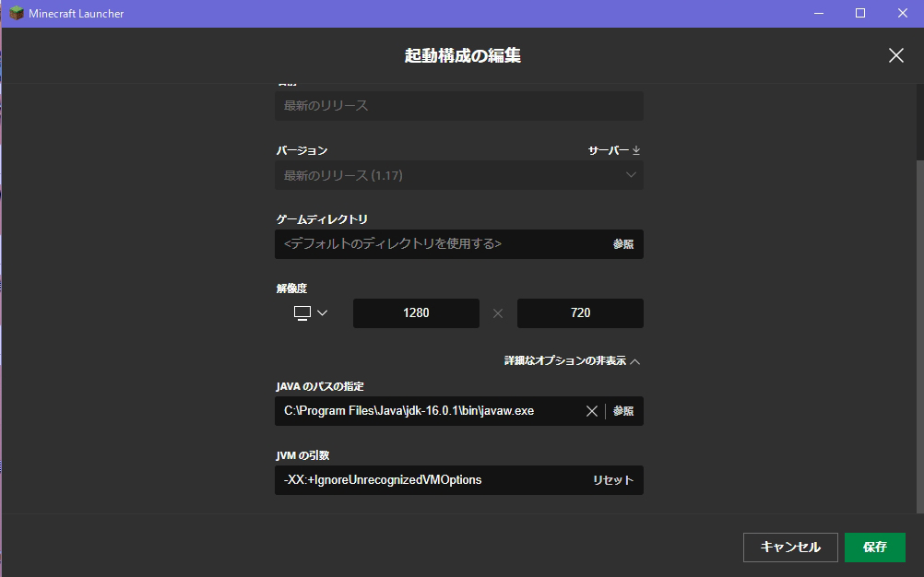Minimize the Minecraft Launcher window

click(819, 13)
